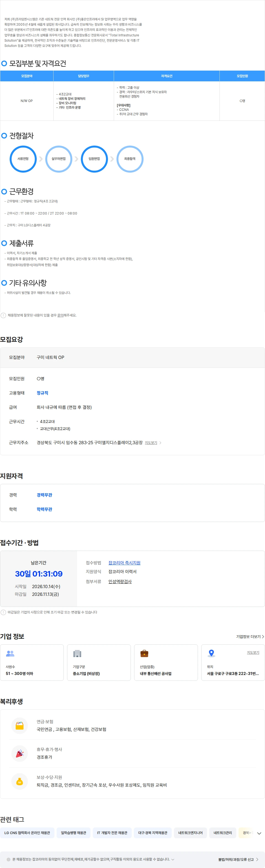The width and height of the screenshot is (265, 868).
Task: Click the pension insurance card icon
Action: tap(20, 725)
